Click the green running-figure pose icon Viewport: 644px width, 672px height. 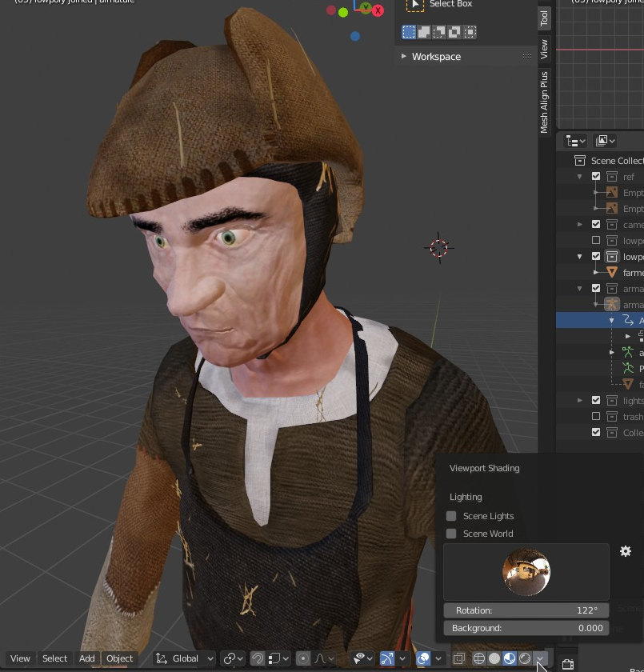(x=628, y=368)
